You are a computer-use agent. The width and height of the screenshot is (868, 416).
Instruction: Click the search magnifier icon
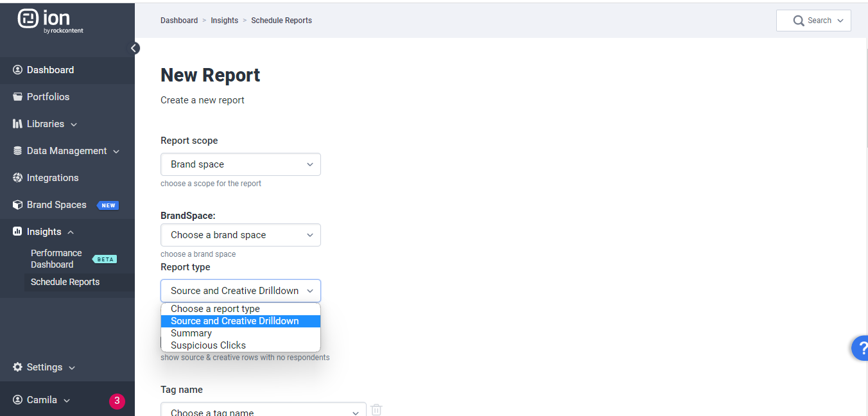(x=799, y=21)
